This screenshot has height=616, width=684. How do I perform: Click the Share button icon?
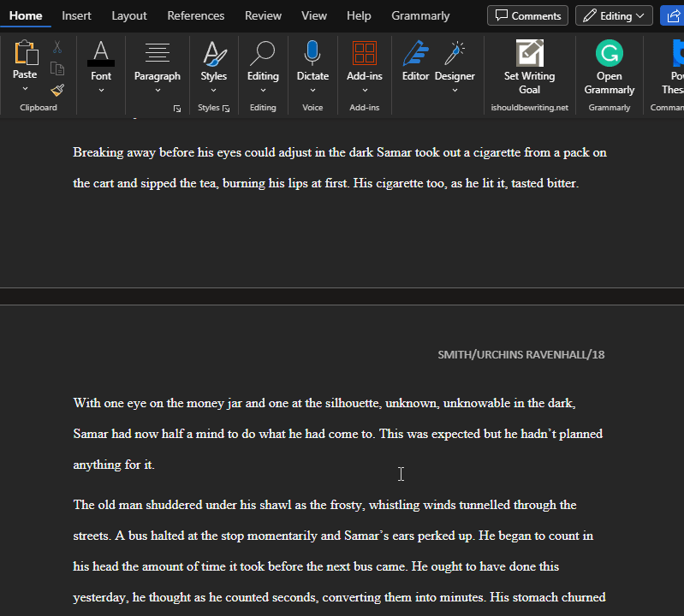[x=673, y=15]
